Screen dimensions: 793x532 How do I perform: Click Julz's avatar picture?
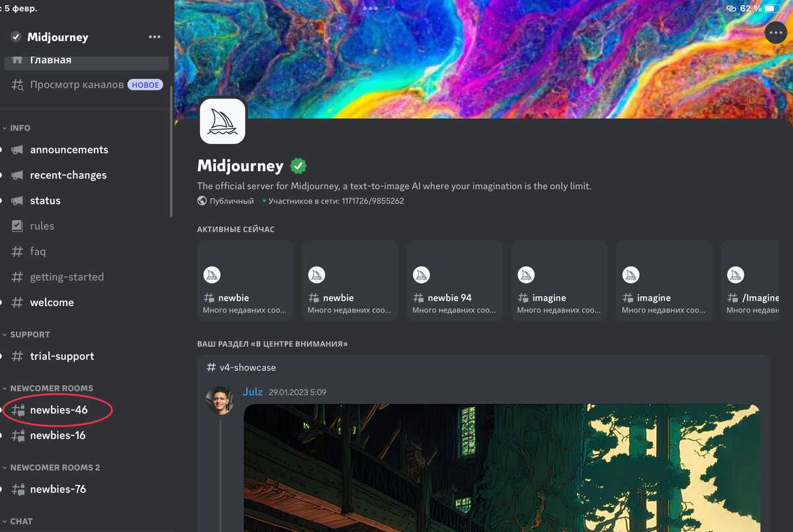point(219,400)
